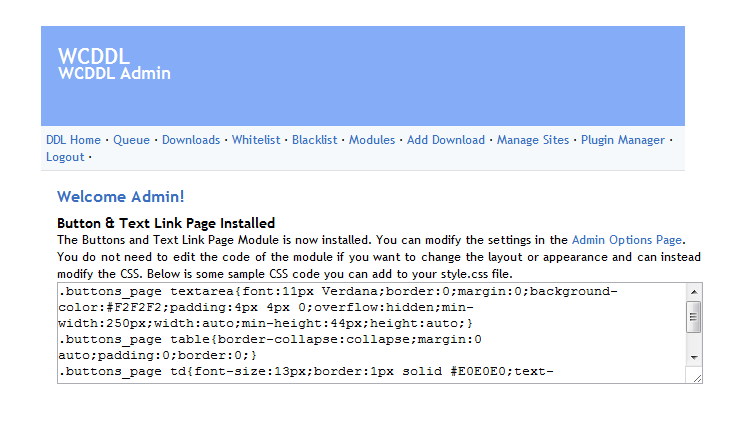This screenshot has height=432, width=743.
Task: Select the Blacklist menu link
Action: click(314, 140)
